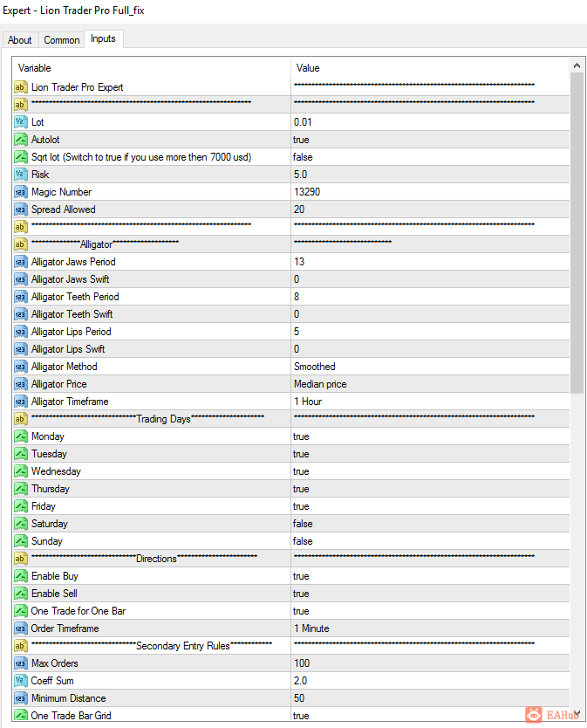Click the Order Timeframe icon

click(x=20, y=628)
